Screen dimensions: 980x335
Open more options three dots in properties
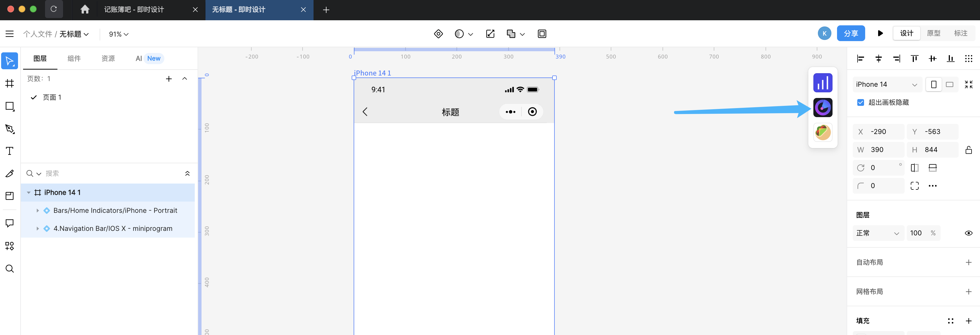[x=932, y=186]
